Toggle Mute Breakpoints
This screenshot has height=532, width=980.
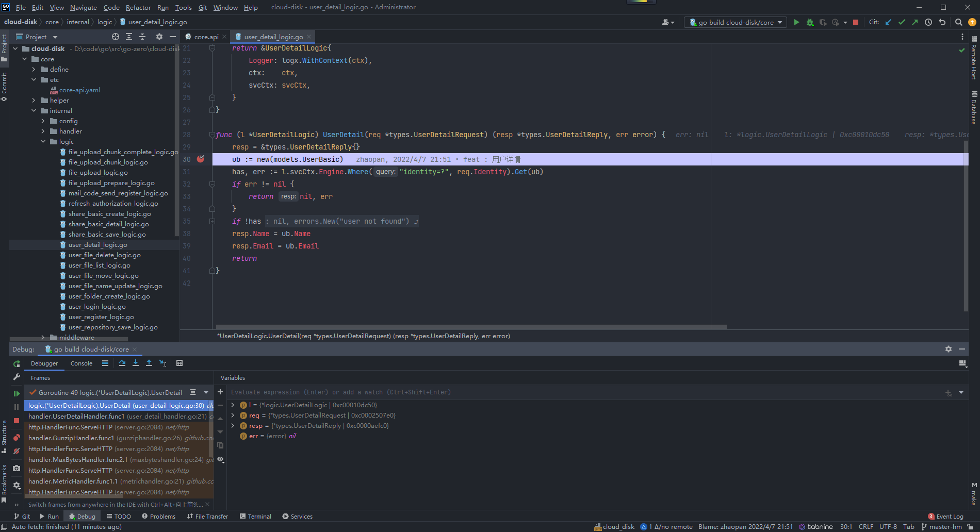17,451
